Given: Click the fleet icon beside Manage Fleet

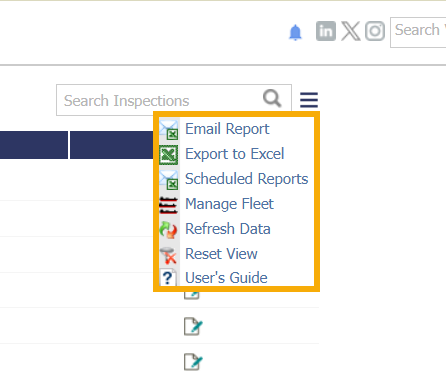Looking at the screenshot, I should (168, 205).
